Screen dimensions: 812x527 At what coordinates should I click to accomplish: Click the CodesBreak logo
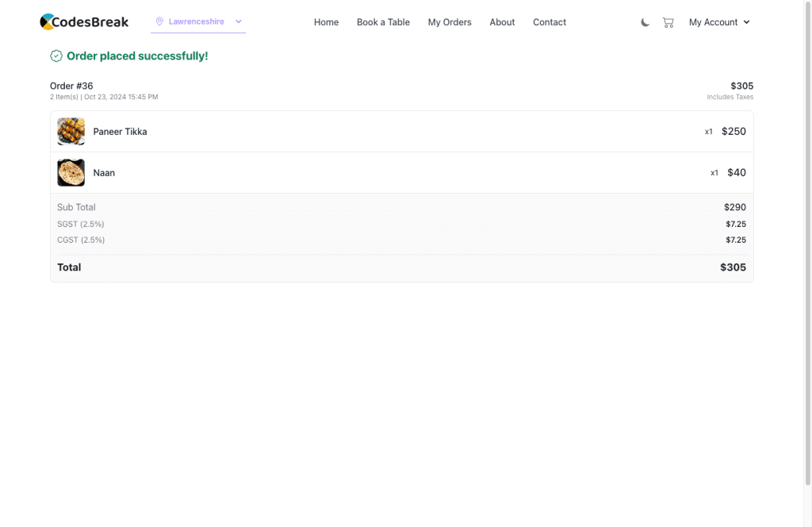click(x=84, y=22)
